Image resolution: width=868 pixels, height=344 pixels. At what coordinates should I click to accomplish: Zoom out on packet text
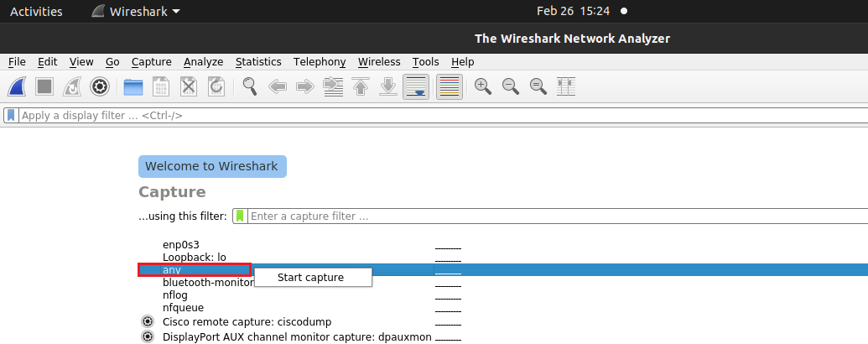point(511,86)
